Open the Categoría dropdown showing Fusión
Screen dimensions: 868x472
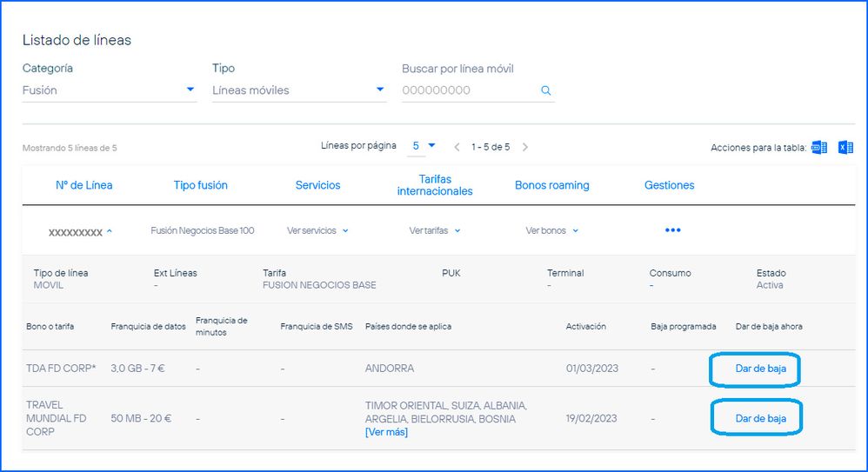109,90
